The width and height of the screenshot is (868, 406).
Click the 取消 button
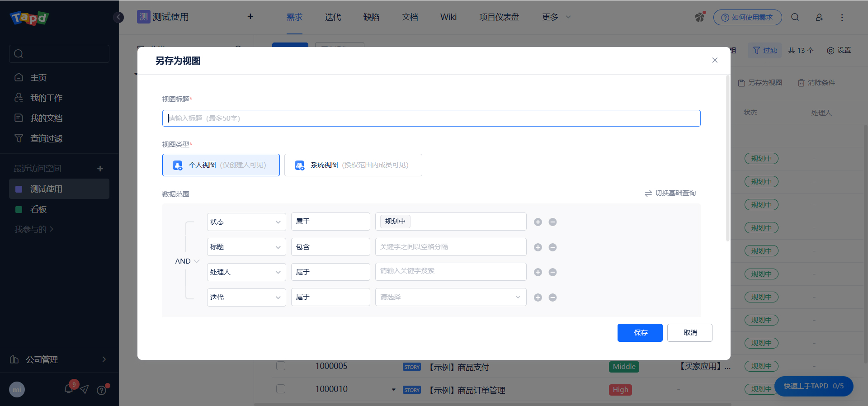click(690, 333)
